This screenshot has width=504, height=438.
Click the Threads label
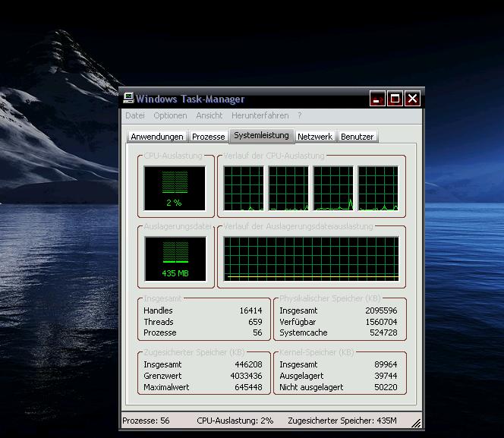(x=159, y=322)
